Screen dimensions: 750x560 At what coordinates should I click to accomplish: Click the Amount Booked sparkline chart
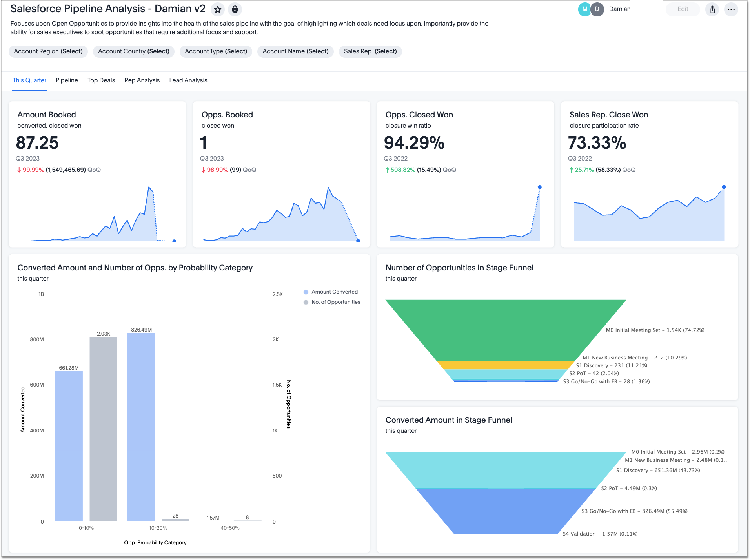click(x=97, y=214)
